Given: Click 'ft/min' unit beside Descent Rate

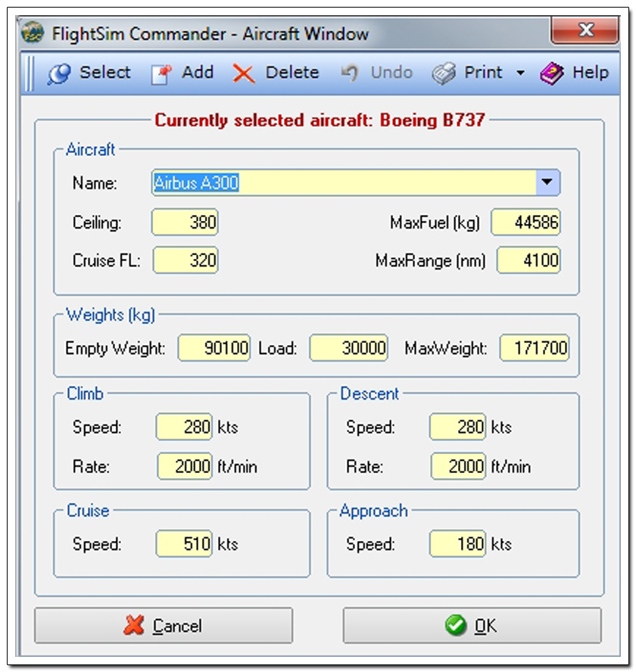Looking at the screenshot, I should [x=511, y=466].
